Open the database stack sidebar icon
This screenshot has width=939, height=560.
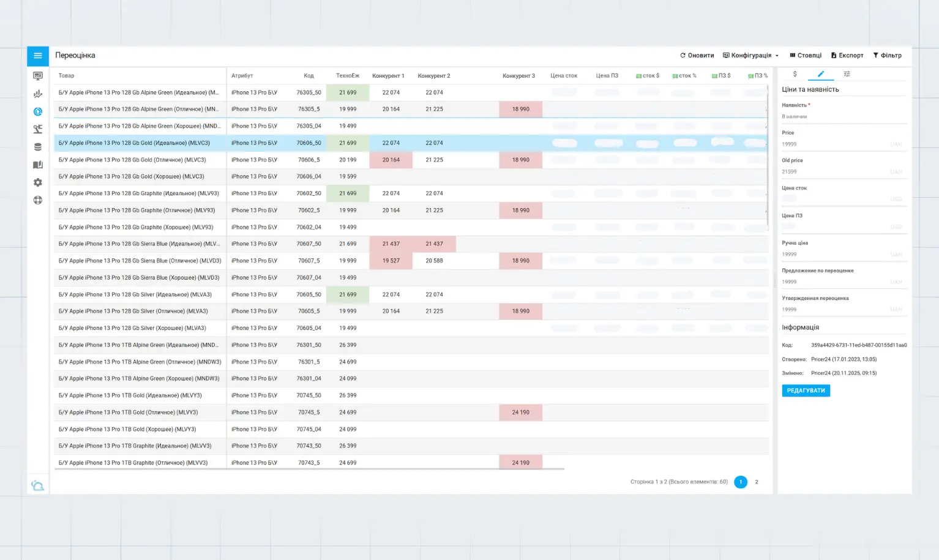pos(38,147)
